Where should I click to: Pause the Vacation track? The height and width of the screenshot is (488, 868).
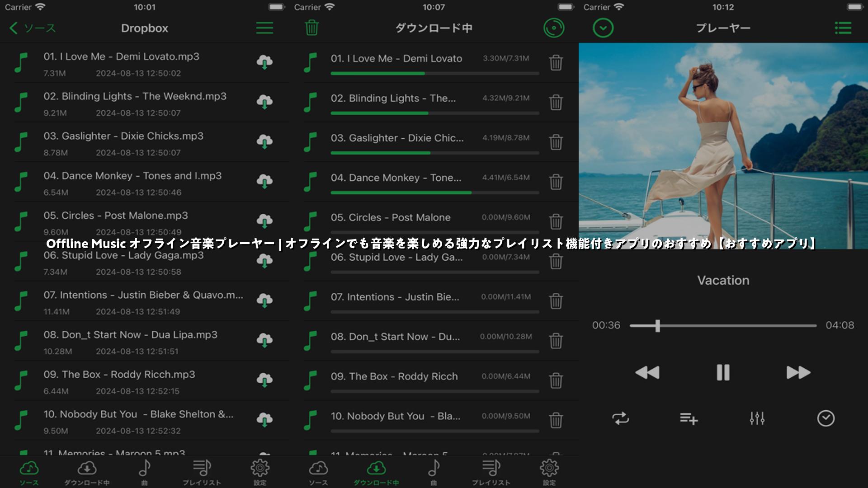pyautogui.click(x=723, y=372)
